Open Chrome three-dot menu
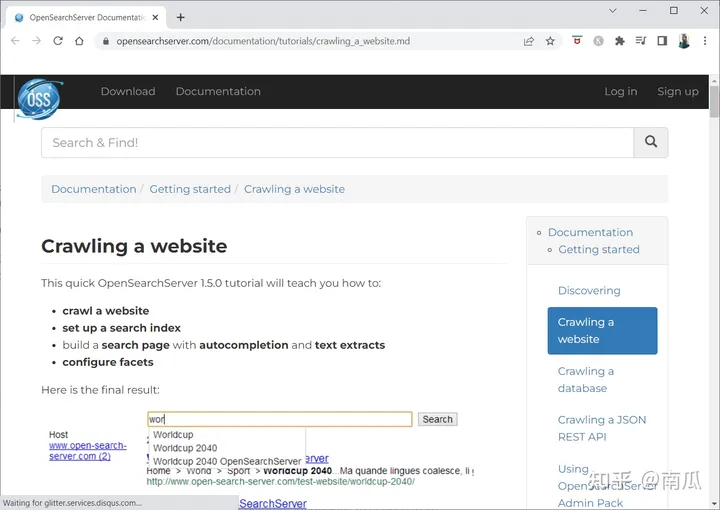Viewport: 720px width, 510px height. point(705,41)
